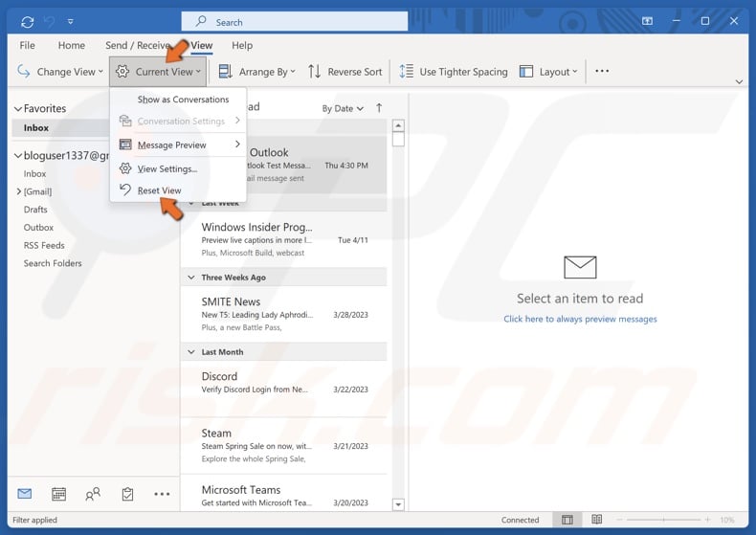Switch to Tasks view icon

(x=127, y=494)
